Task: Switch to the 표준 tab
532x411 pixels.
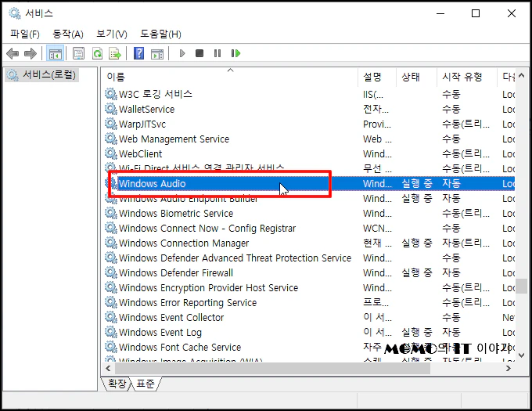Action: pyautogui.click(x=146, y=384)
